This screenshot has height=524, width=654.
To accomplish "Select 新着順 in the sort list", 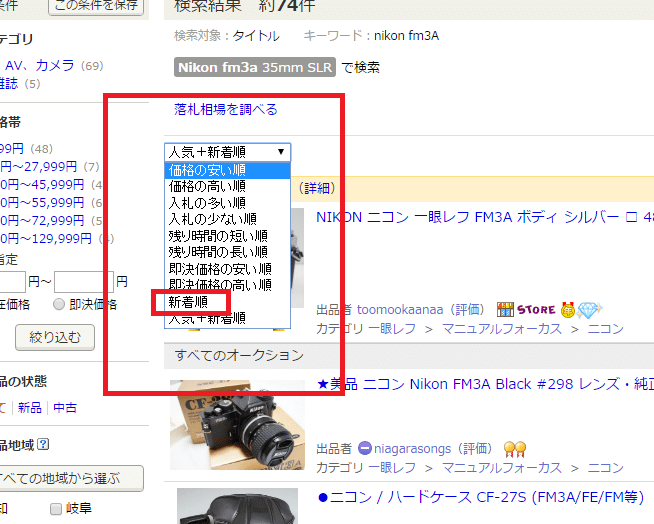I will pyautogui.click(x=227, y=302).
